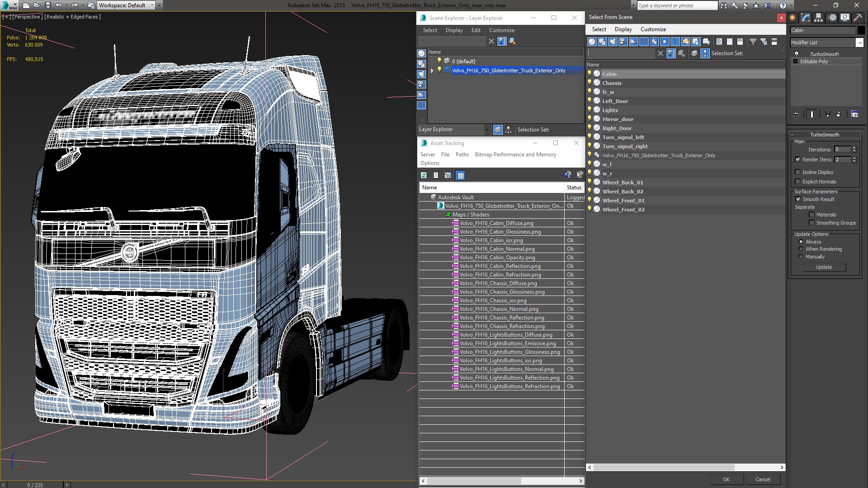This screenshot has height=488, width=868.
Task: Toggle Display Space Warps filter in Select From Scene
Action: (644, 42)
